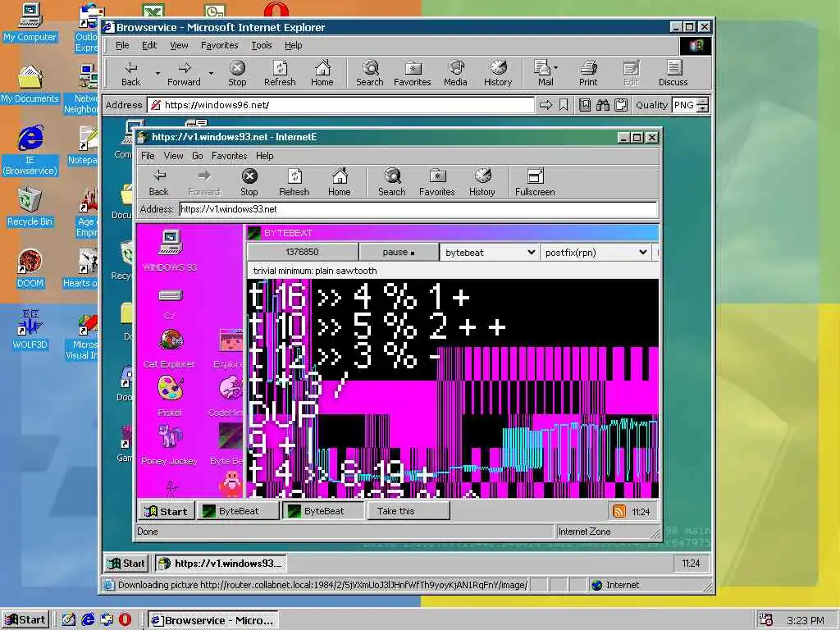Image resolution: width=840 pixels, height=630 pixels.
Task: Click Fullscreen in the InternetE toolbar
Action: coord(535,183)
